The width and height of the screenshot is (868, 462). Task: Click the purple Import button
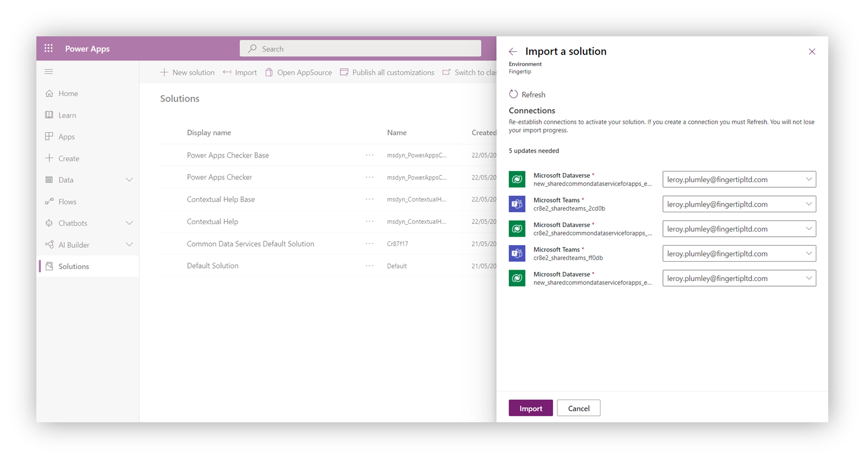(531, 408)
